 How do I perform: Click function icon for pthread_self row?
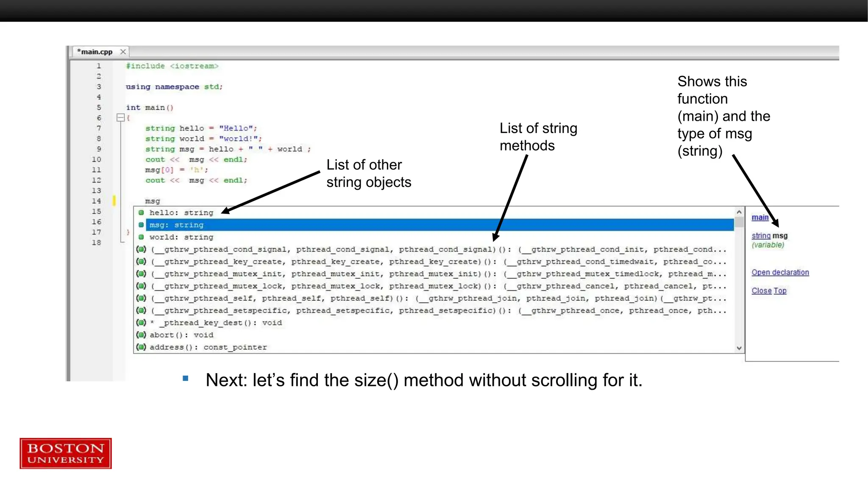pos(141,298)
